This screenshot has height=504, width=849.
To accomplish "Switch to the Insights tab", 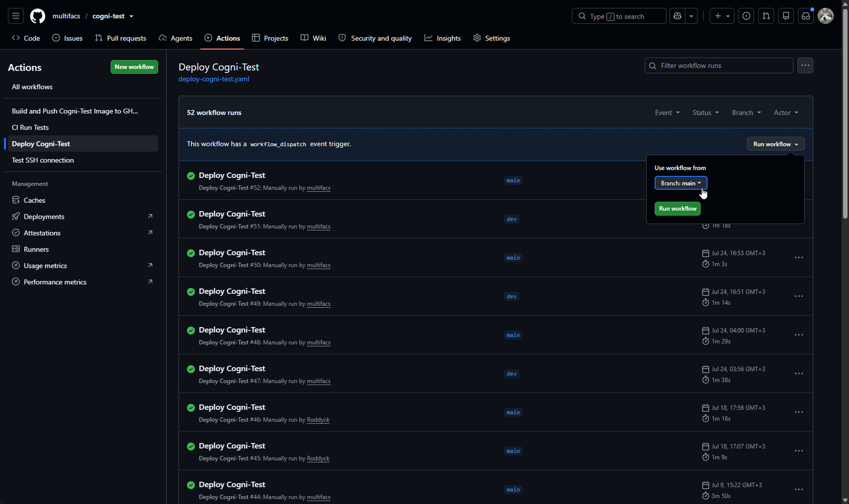I will 443,38.
